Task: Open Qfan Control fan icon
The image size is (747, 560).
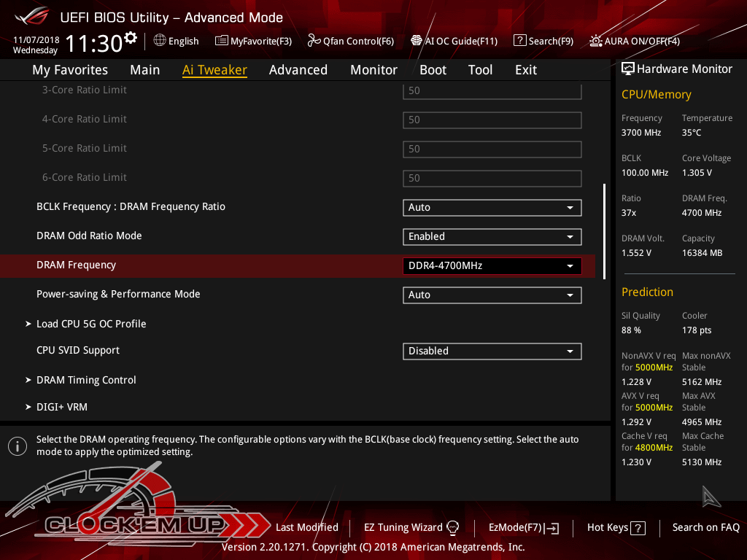Action: tap(314, 41)
